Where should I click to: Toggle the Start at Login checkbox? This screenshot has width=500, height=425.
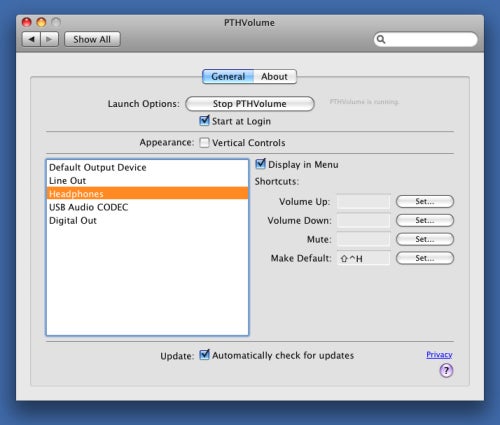[x=204, y=121]
